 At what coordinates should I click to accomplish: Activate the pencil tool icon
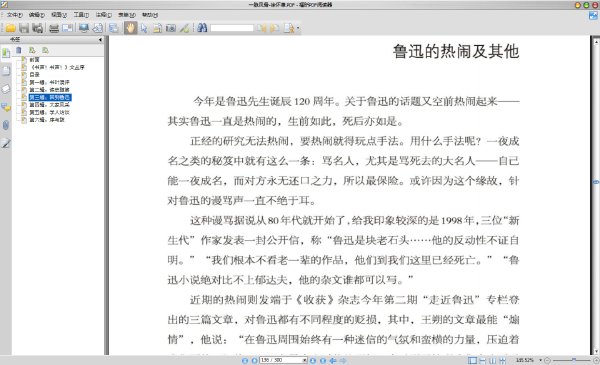tap(184, 28)
